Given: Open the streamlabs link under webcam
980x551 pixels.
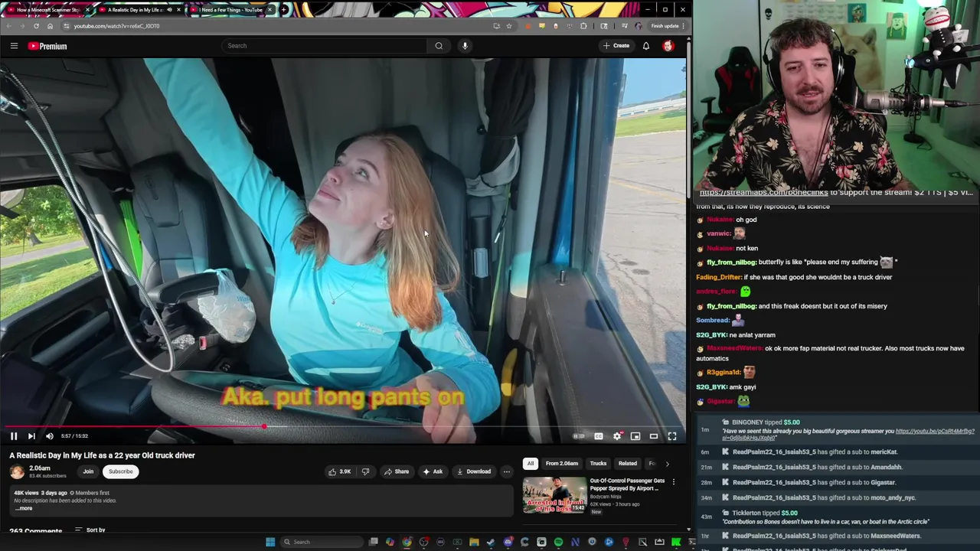Looking at the screenshot, I should [x=763, y=193].
